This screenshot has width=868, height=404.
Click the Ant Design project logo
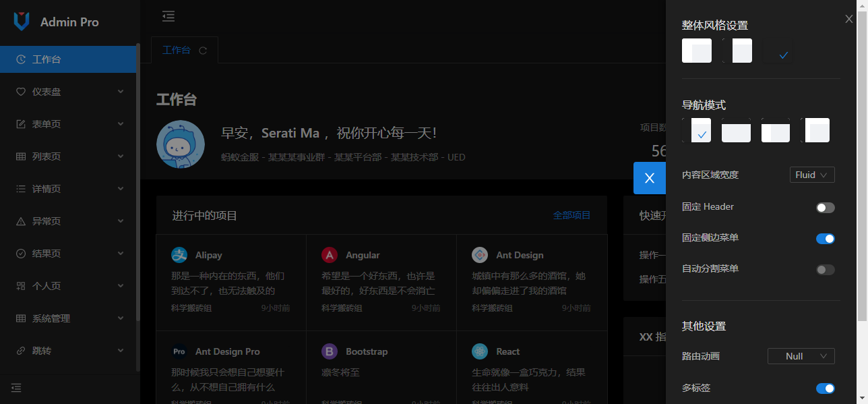(x=480, y=255)
